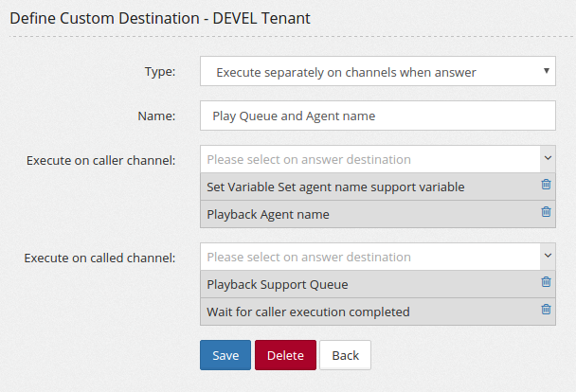
Task: Trash the Playback Support Queue entry
Action: [546, 282]
